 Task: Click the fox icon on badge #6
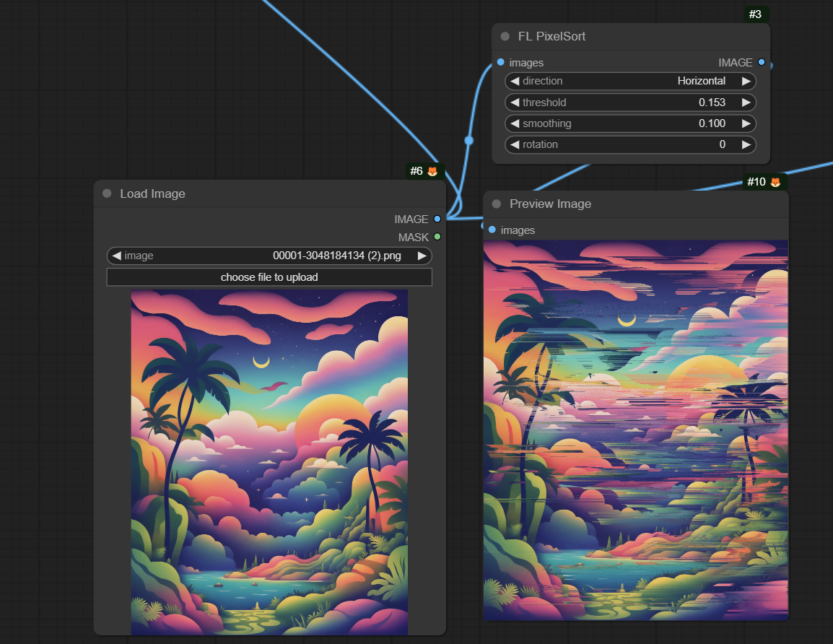click(x=432, y=171)
